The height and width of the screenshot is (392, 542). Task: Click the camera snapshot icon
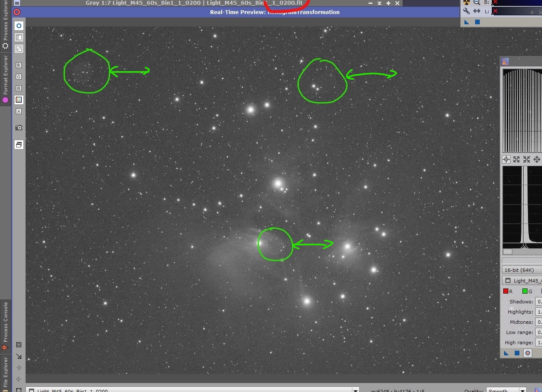click(19, 128)
